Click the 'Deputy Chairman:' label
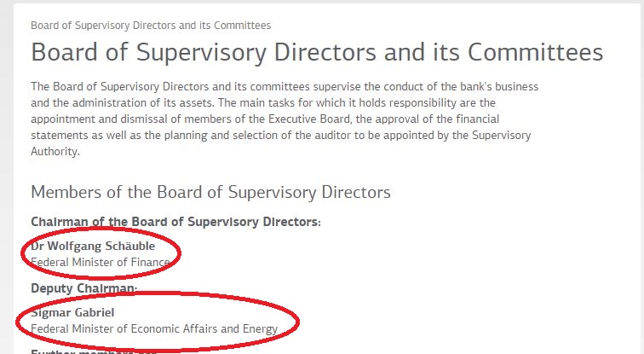644x354 pixels. pos(83,288)
